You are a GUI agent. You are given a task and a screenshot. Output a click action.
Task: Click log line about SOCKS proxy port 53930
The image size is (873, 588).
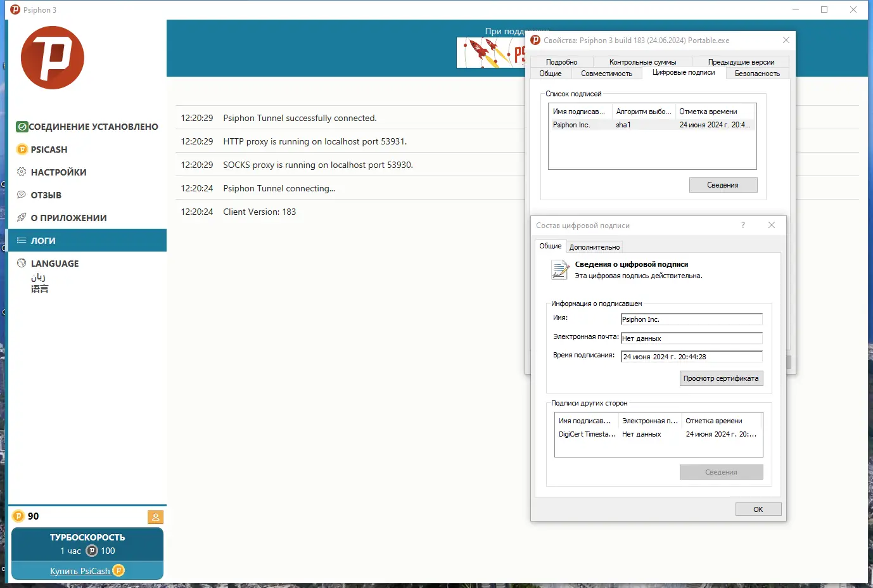pyautogui.click(x=318, y=165)
